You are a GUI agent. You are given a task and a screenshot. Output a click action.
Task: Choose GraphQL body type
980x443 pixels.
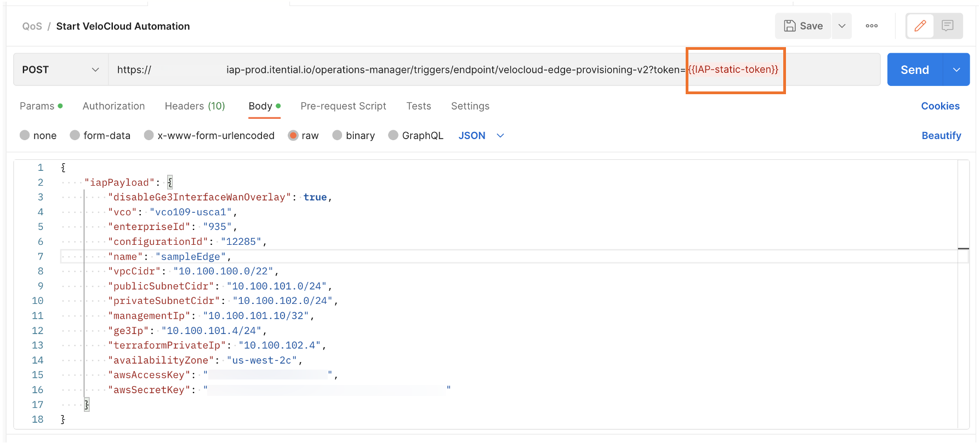(394, 135)
